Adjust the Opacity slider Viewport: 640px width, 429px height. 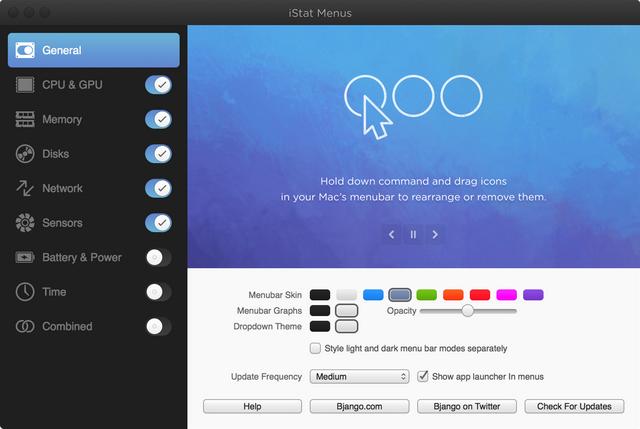(467, 311)
